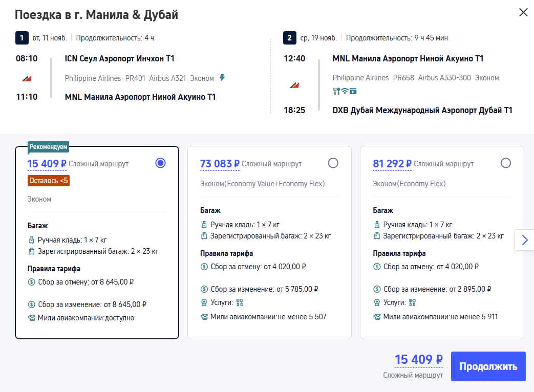534x392 pixels.
Task: Open price breakdown for 73 083 ₽
Action: [x=220, y=164]
